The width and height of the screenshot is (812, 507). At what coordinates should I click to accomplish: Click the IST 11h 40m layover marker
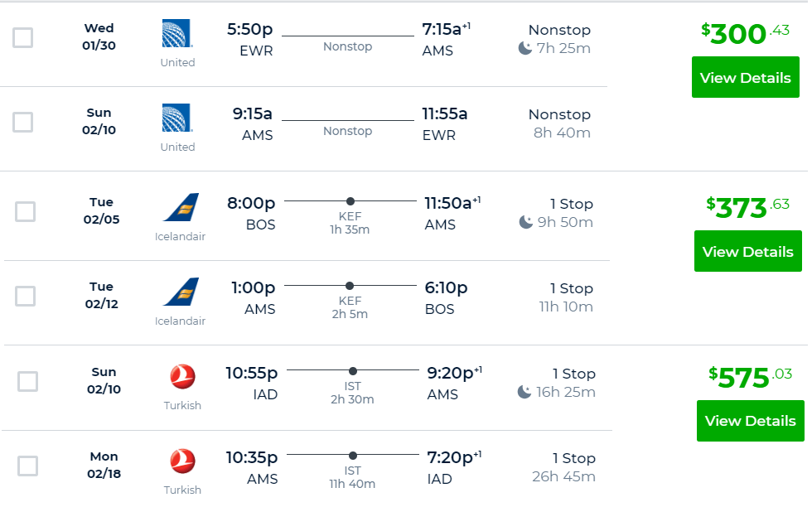click(x=353, y=456)
